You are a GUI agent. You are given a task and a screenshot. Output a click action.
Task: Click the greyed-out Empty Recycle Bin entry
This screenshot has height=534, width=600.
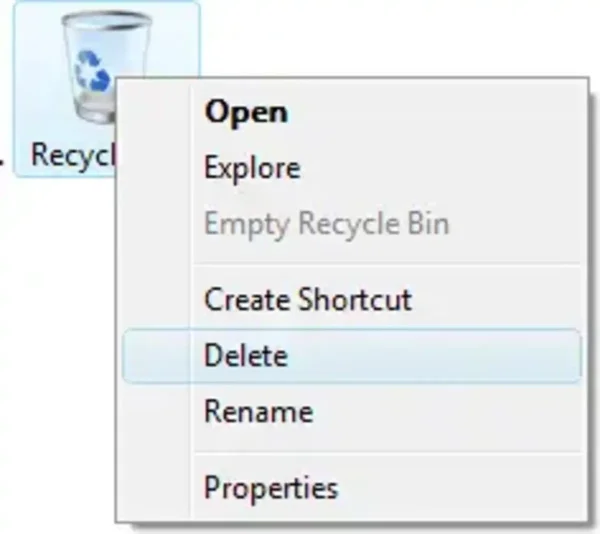pos(326,223)
